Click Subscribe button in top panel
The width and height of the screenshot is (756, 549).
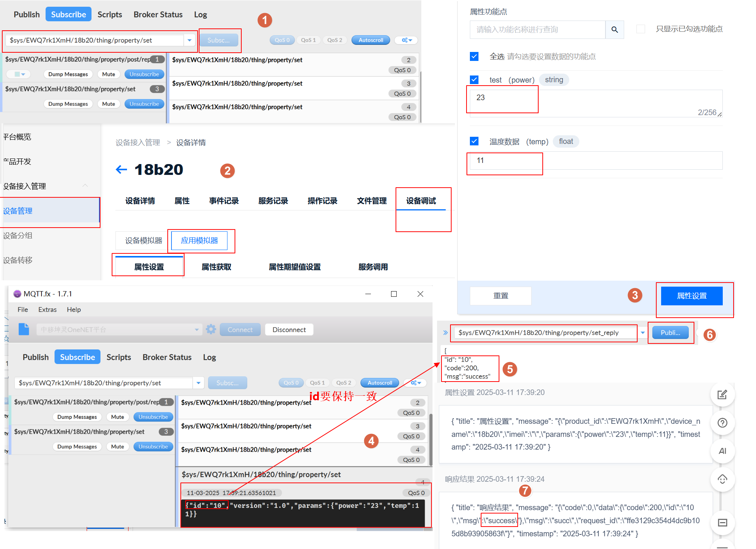(x=219, y=40)
